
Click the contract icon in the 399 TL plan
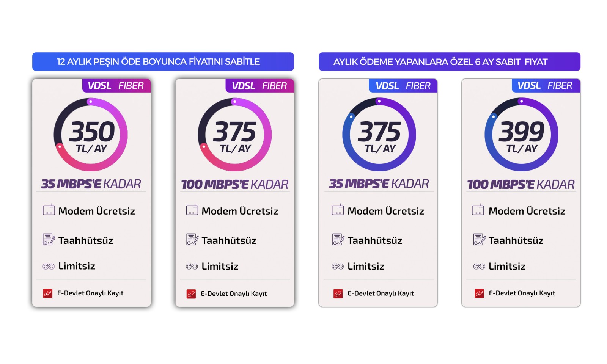(x=479, y=240)
